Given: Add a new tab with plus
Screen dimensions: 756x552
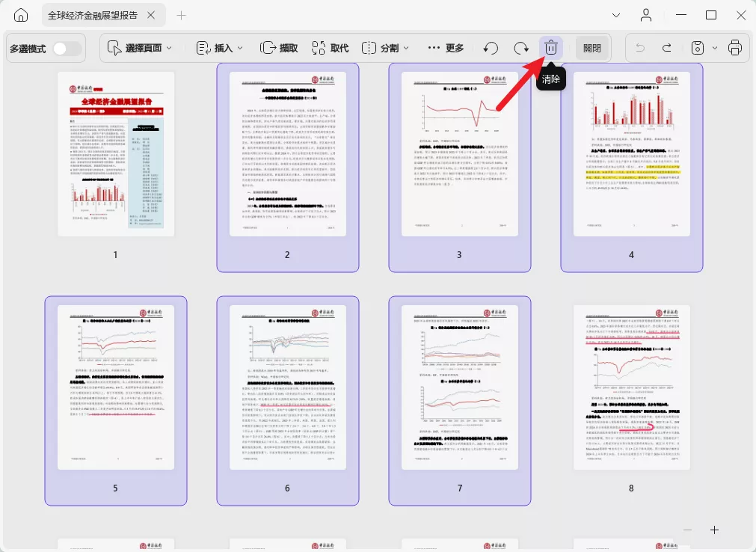Looking at the screenshot, I should pos(181,16).
